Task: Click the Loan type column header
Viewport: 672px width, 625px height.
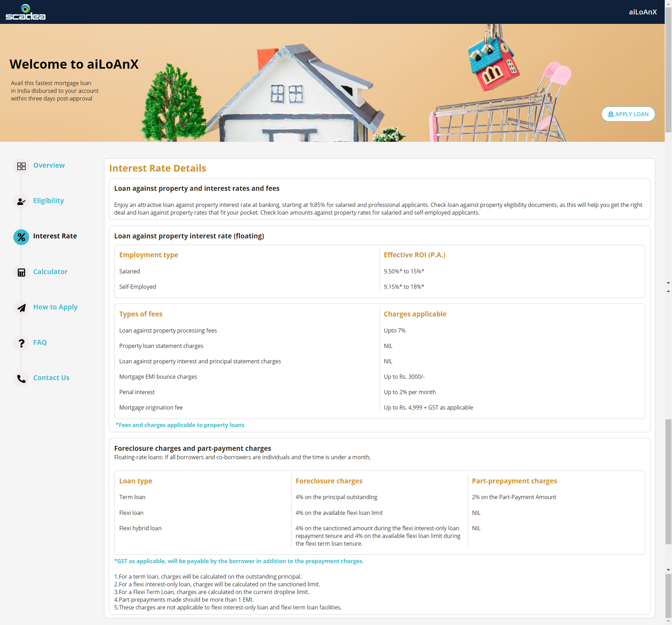Action: [x=136, y=481]
